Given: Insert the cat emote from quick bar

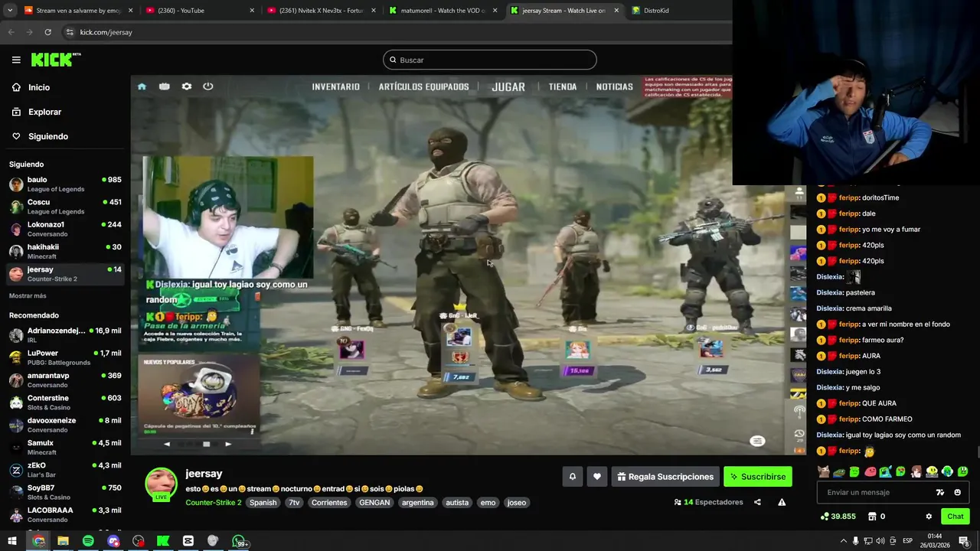Looking at the screenshot, I should tap(824, 471).
